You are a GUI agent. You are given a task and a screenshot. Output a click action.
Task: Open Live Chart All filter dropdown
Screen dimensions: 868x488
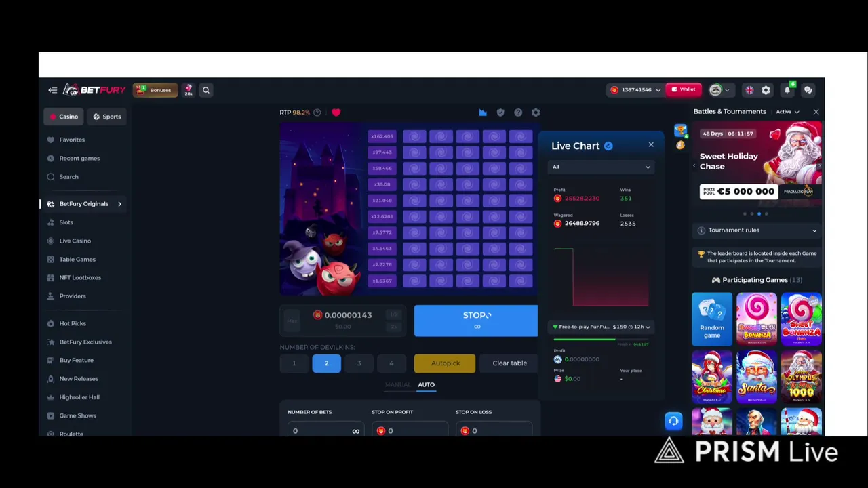(601, 167)
